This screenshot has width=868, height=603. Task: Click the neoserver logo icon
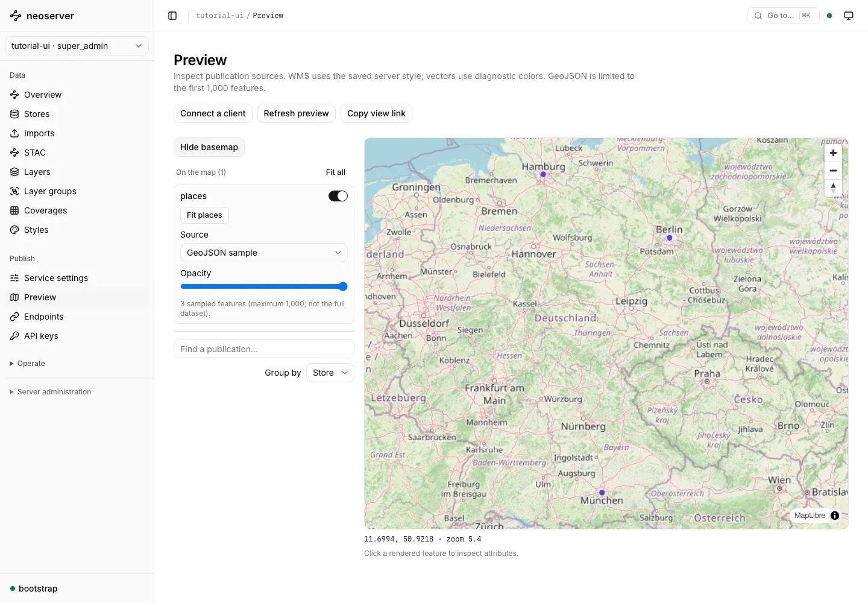pyautogui.click(x=16, y=16)
